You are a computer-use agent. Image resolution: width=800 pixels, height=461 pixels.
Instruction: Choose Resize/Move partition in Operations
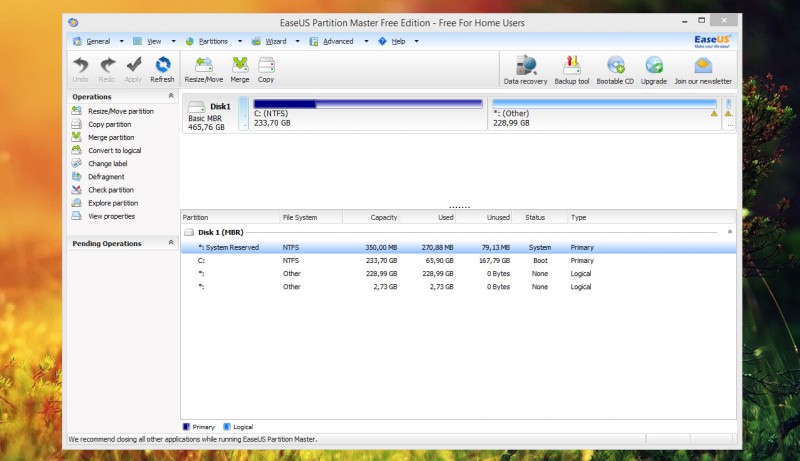click(120, 111)
